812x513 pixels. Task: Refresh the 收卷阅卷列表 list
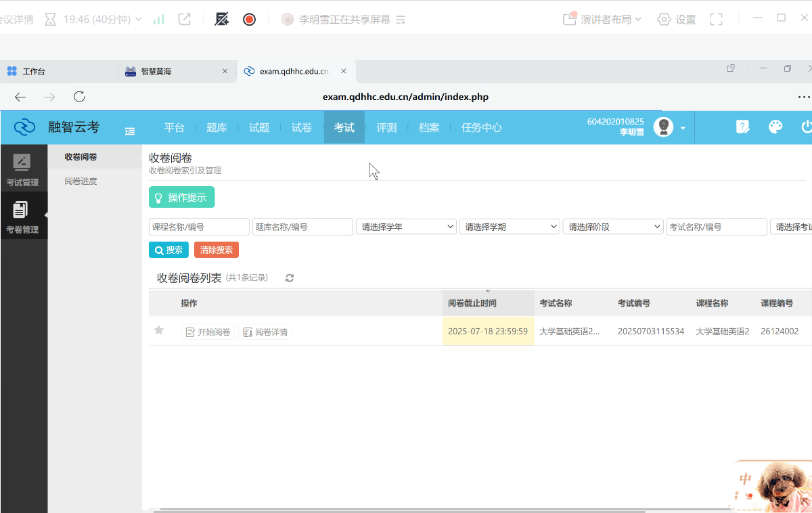(x=290, y=278)
